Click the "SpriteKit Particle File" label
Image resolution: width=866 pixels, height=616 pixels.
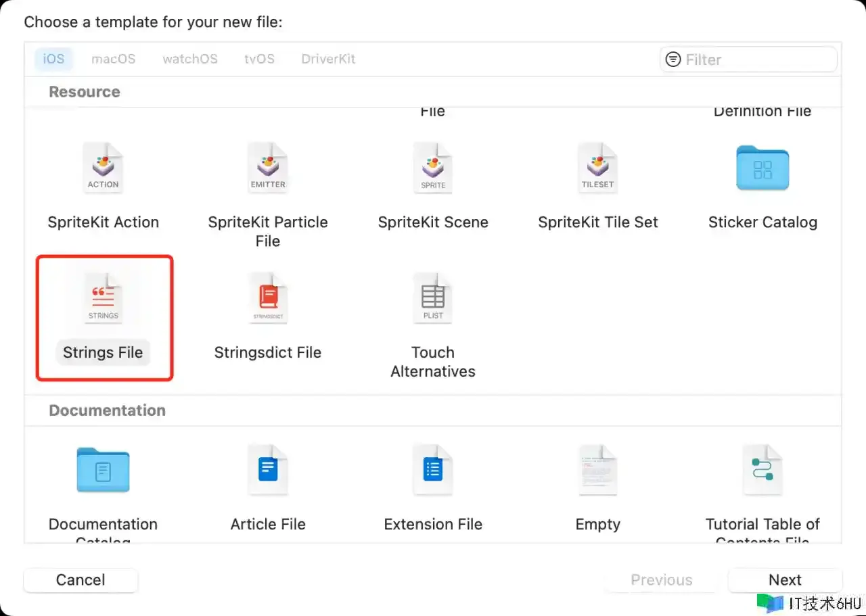[268, 232]
